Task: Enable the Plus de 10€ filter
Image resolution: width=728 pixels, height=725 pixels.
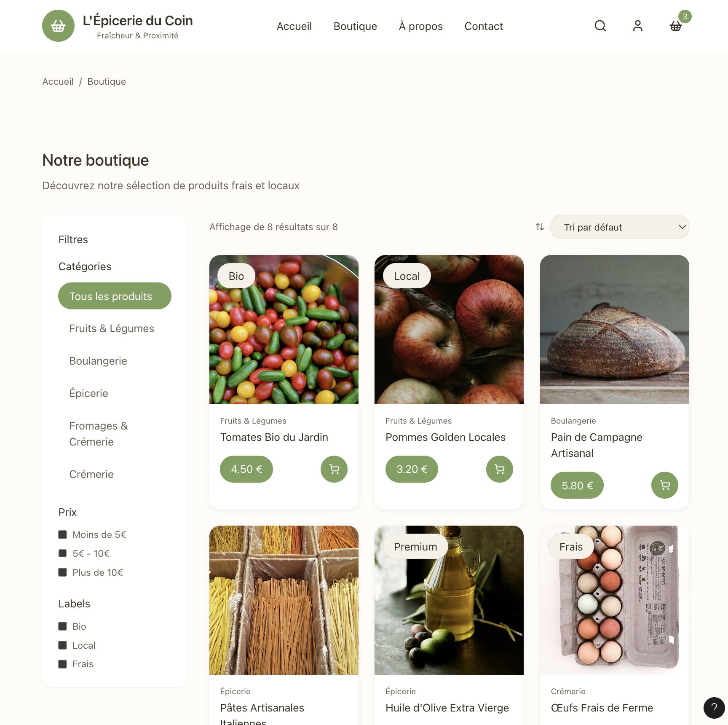Action: click(x=63, y=572)
